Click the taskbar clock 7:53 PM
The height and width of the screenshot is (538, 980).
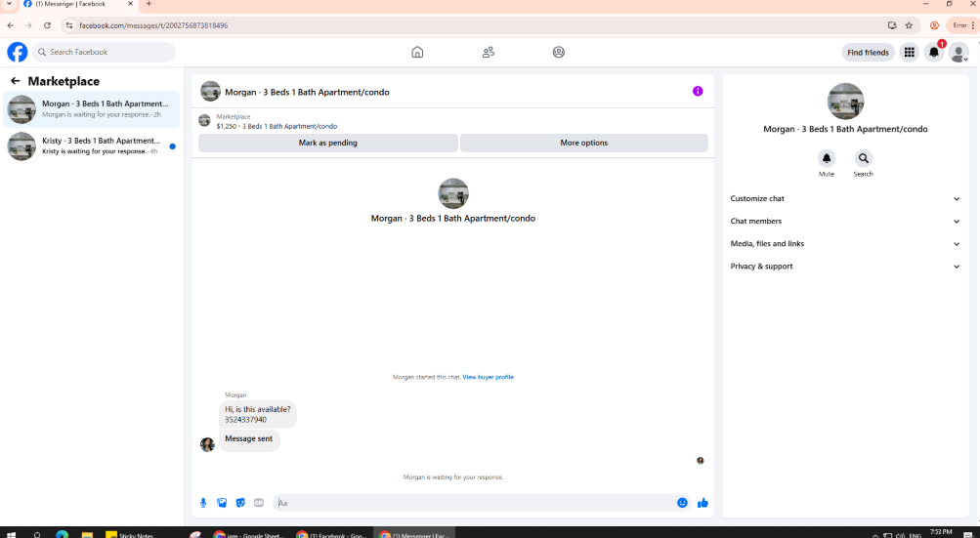pos(941,534)
